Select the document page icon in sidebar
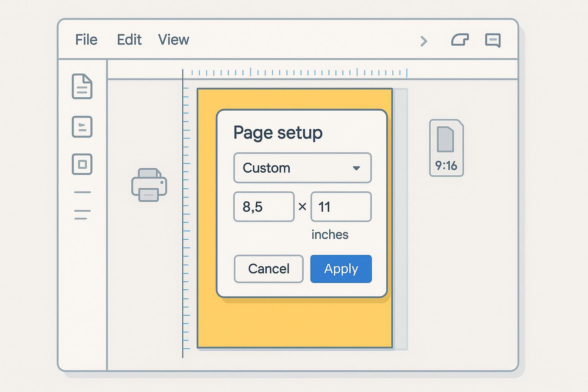 coord(82,87)
